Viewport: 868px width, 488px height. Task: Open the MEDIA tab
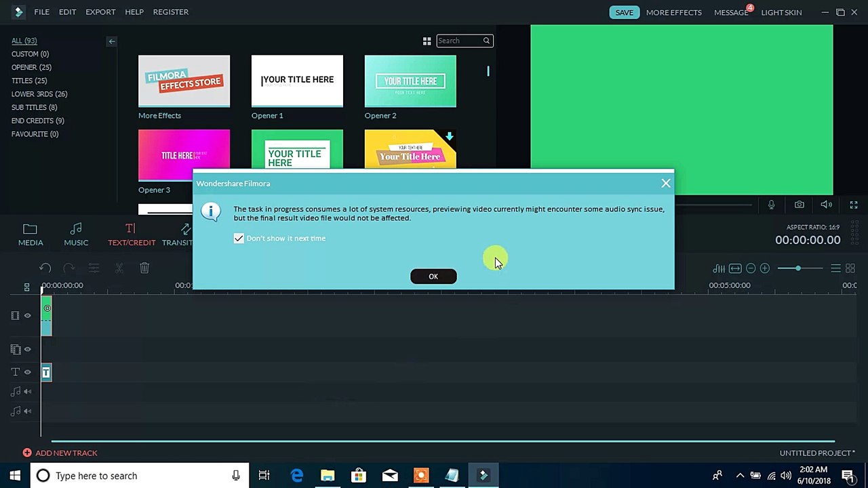30,235
